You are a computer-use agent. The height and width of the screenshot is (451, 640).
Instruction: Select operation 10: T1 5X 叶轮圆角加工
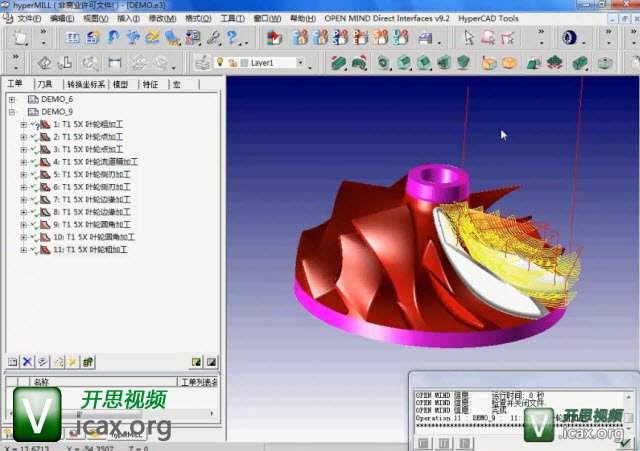(95, 237)
